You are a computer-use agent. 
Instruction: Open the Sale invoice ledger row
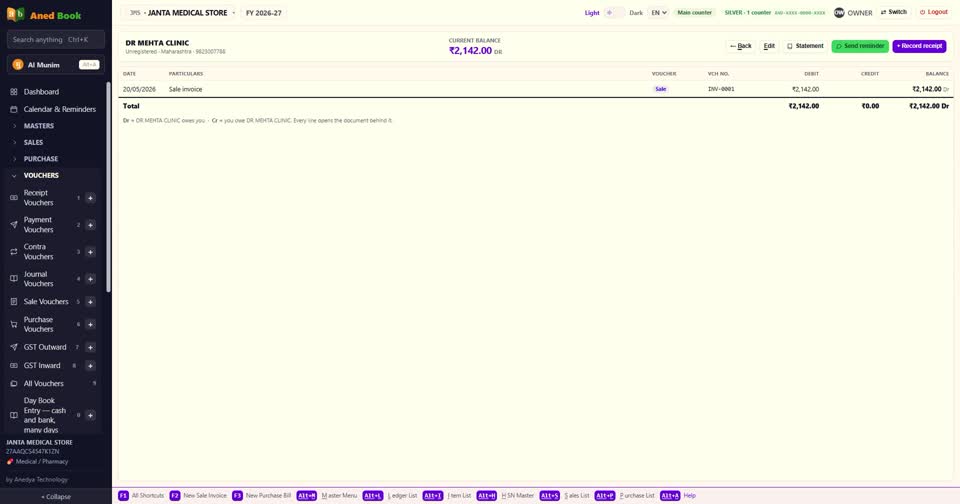click(536, 89)
